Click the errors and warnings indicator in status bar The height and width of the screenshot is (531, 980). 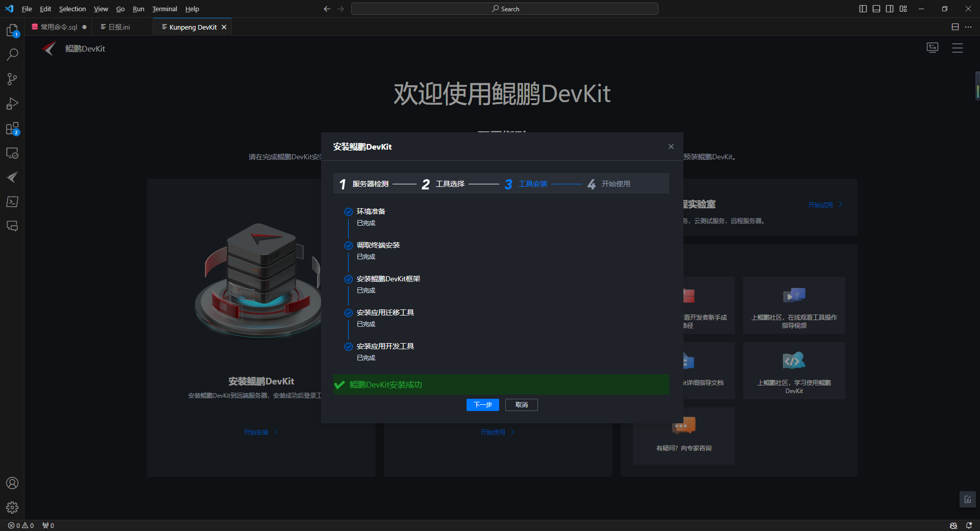click(22, 525)
